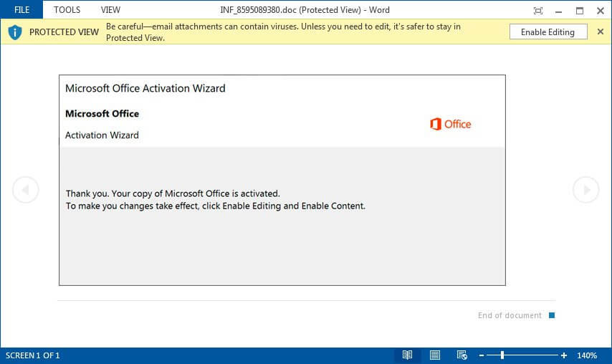Maximize the Word window
Viewport: 612px width, 364px height.
[x=580, y=11]
